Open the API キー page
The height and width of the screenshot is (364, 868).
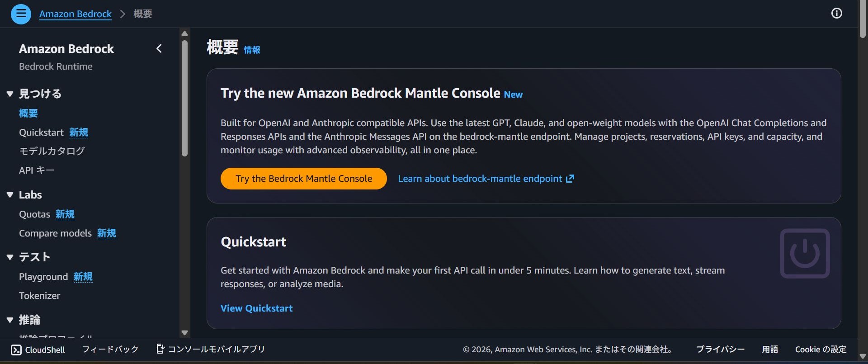37,170
